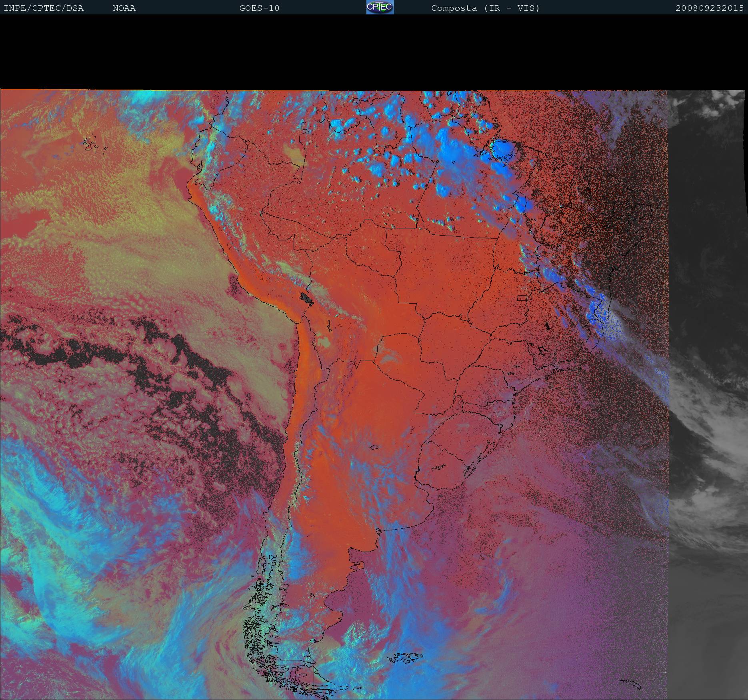Click the GOES-10 satellite name label

click(259, 8)
